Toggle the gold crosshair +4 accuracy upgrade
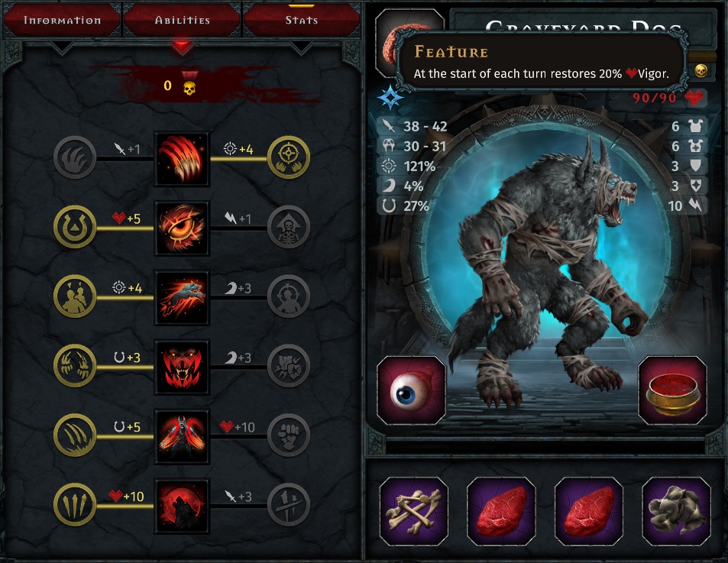This screenshot has height=563, width=728. point(289,158)
